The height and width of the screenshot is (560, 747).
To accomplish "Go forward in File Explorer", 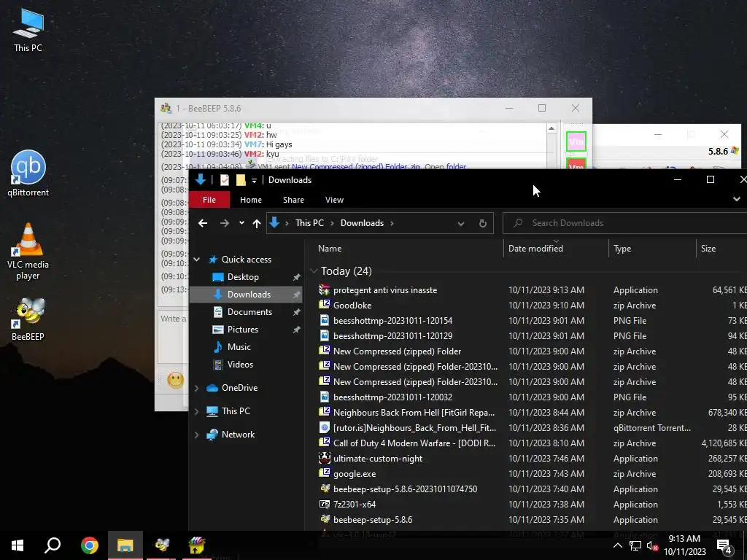I will coord(225,223).
